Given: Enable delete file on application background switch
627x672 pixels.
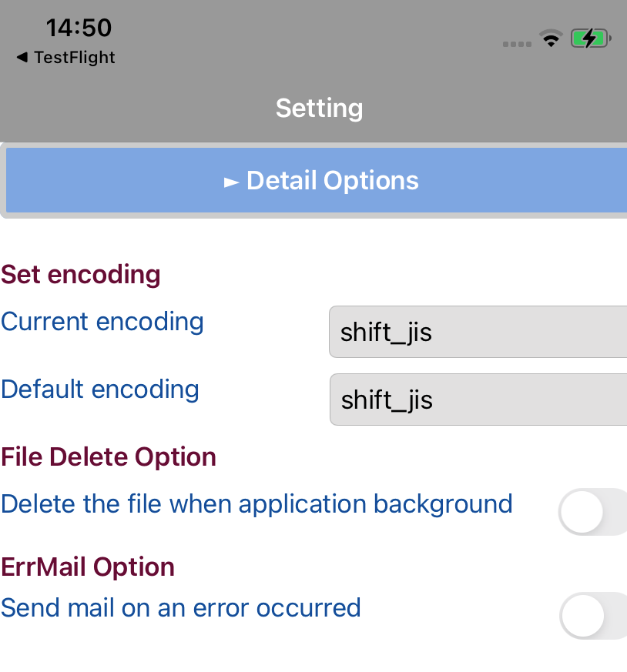Looking at the screenshot, I should tap(593, 512).
